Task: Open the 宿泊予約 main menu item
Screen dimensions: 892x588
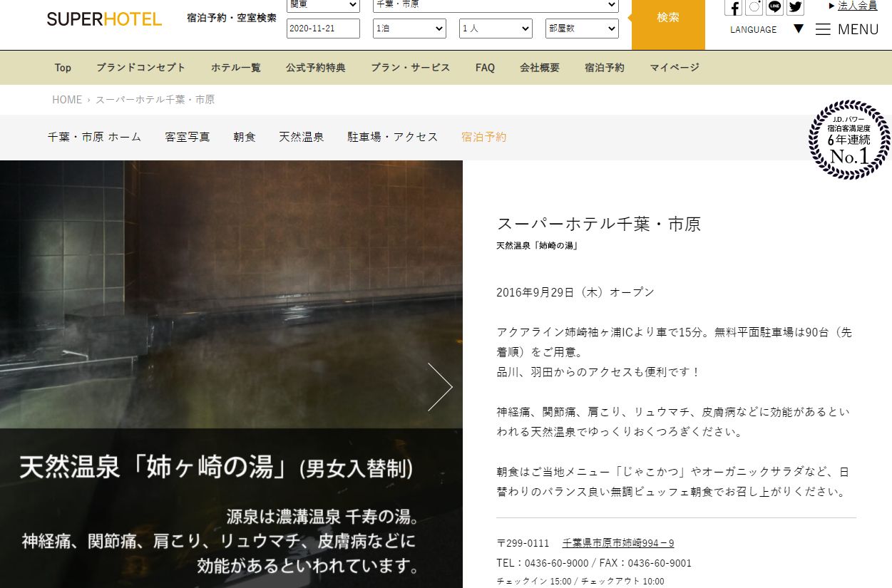Action: click(605, 68)
